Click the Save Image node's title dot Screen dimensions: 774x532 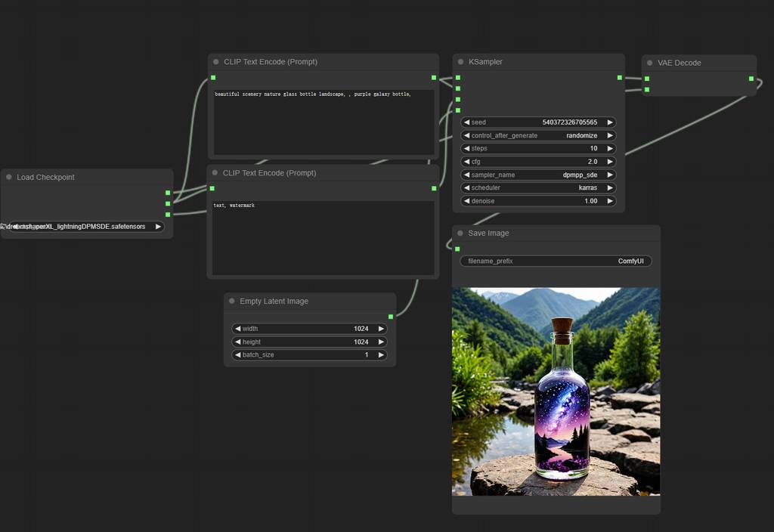(460, 234)
